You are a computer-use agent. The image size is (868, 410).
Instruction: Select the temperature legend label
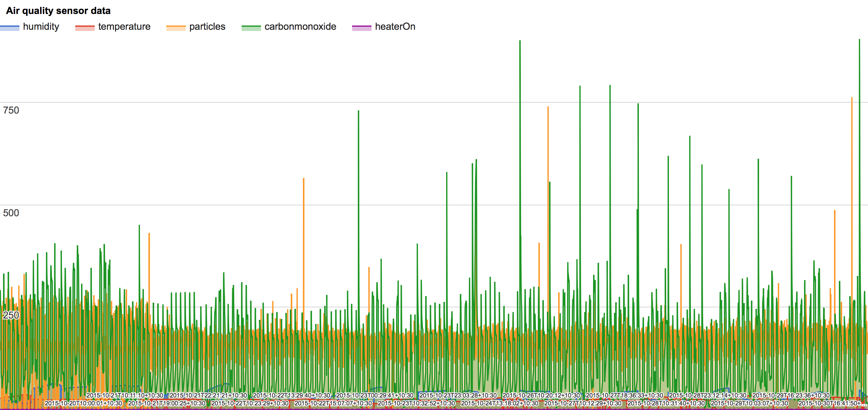click(124, 27)
